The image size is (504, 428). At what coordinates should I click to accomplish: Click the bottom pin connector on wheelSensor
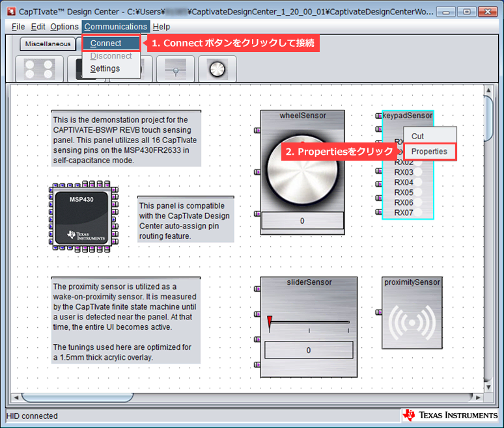[257, 214]
